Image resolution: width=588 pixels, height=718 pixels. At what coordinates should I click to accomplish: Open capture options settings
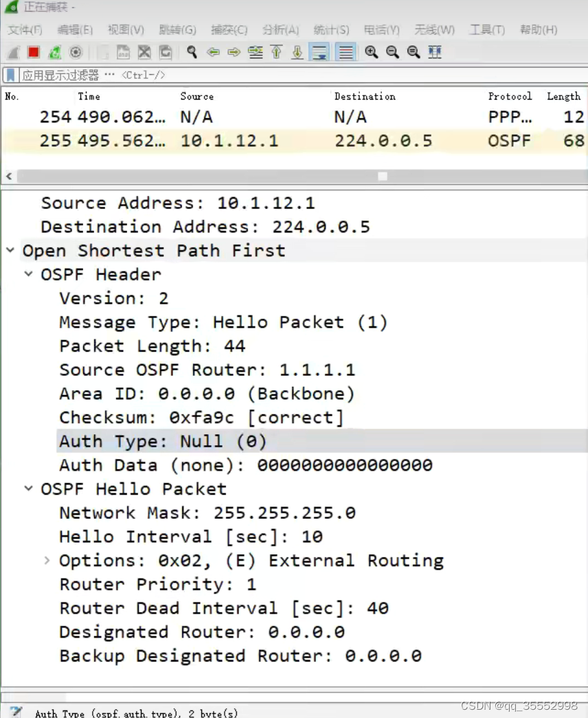point(75,52)
